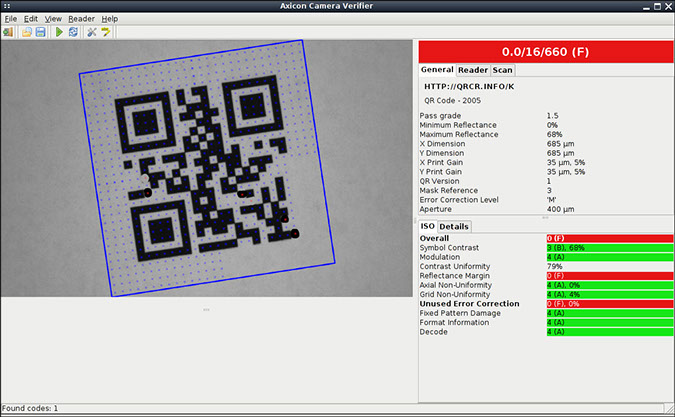Open the Reader menu
Viewport: 675px width, 417px height.
coord(81,19)
